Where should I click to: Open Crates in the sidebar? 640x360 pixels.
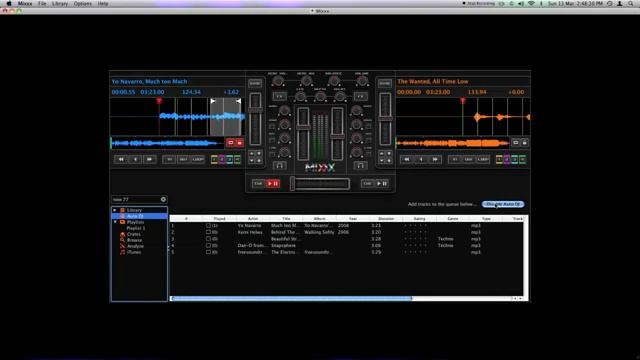click(133, 234)
